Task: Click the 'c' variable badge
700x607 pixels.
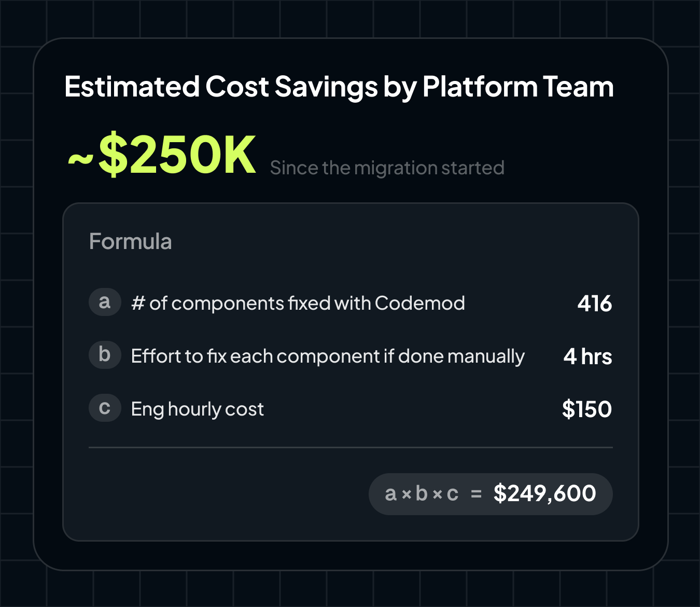Action: [x=105, y=408]
